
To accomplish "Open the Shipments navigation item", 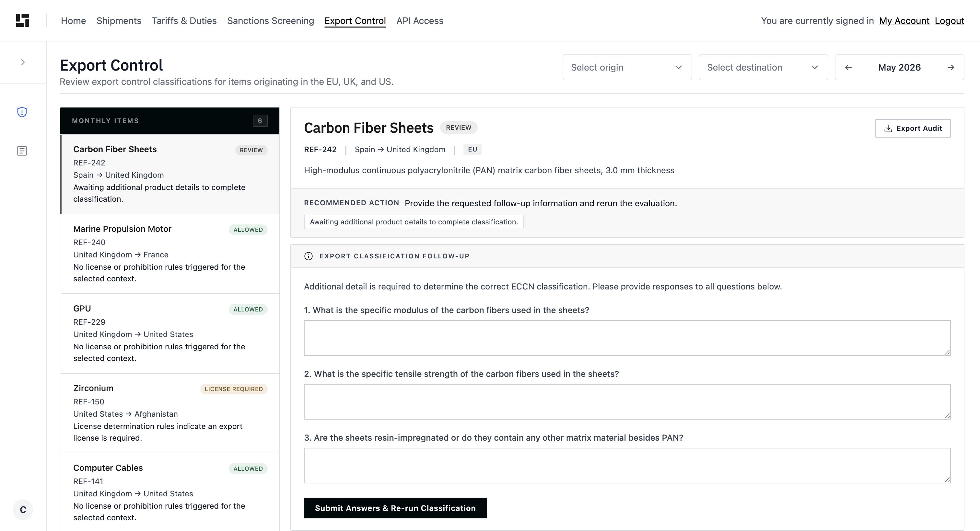I will 119,20.
